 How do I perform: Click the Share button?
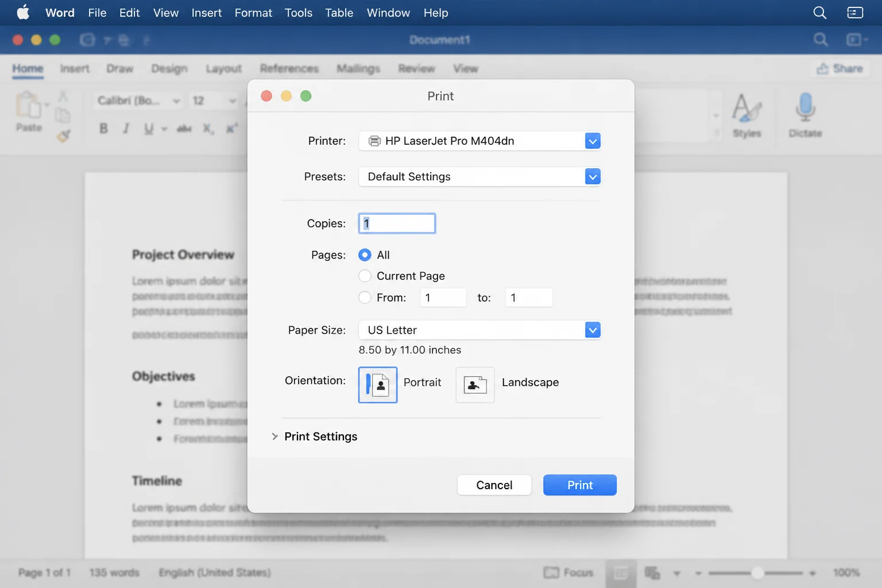[840, 69]
